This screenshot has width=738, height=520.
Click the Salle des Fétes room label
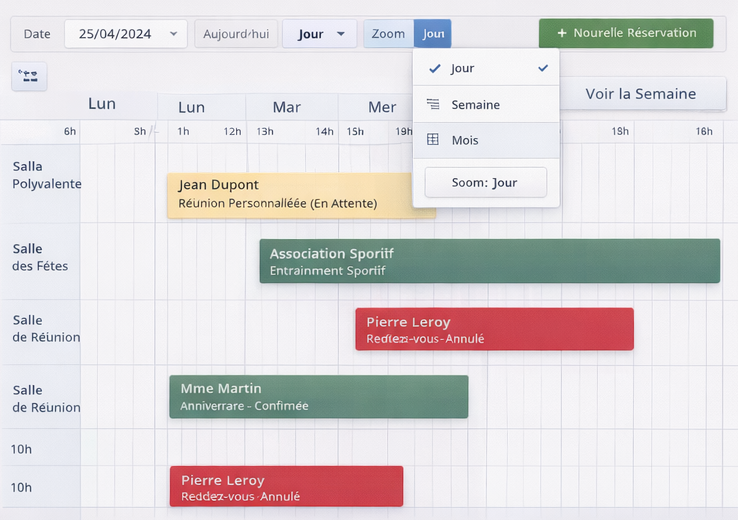tap(40, 257)
